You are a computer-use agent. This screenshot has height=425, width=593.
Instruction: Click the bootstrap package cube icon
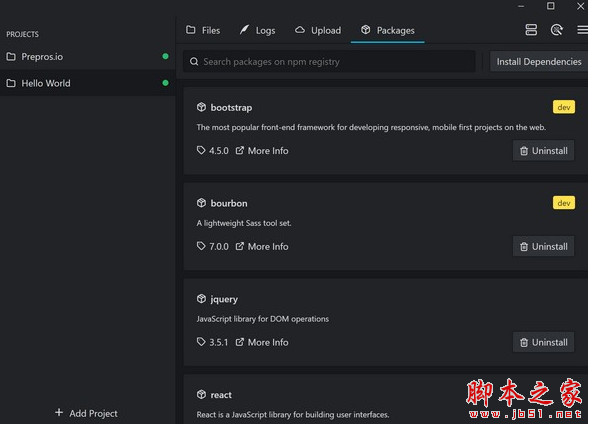click(x=201, y=107)
